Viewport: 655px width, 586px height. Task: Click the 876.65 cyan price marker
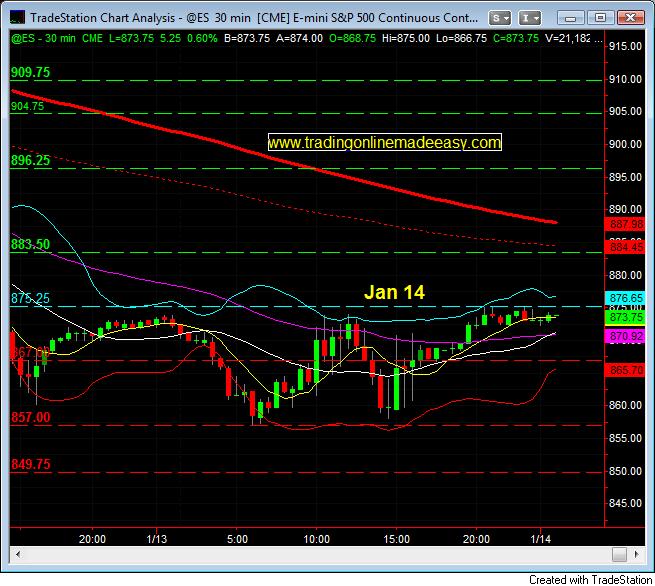pyautogui.click(x=625, y=298)
